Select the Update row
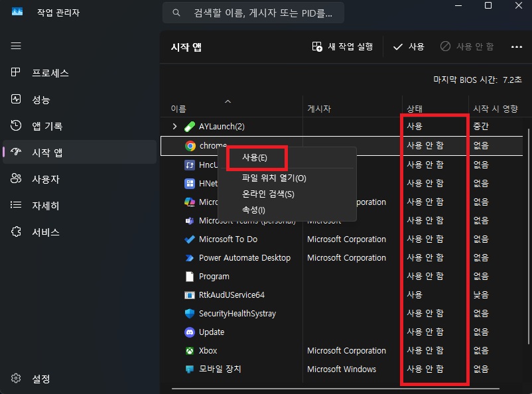 click(342, 332)
